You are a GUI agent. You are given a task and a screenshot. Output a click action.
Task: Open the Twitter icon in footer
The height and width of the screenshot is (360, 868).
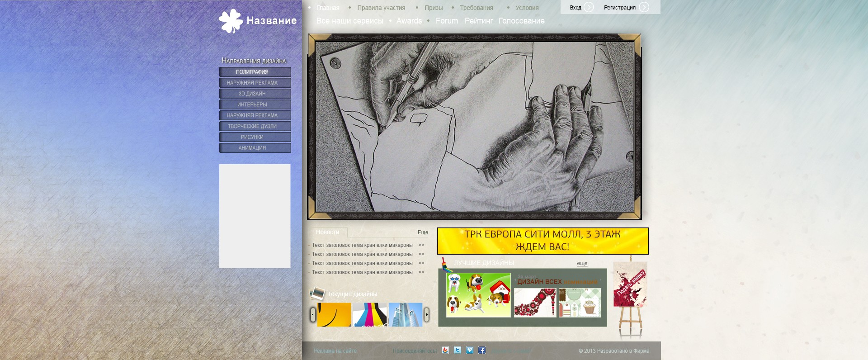458,350
